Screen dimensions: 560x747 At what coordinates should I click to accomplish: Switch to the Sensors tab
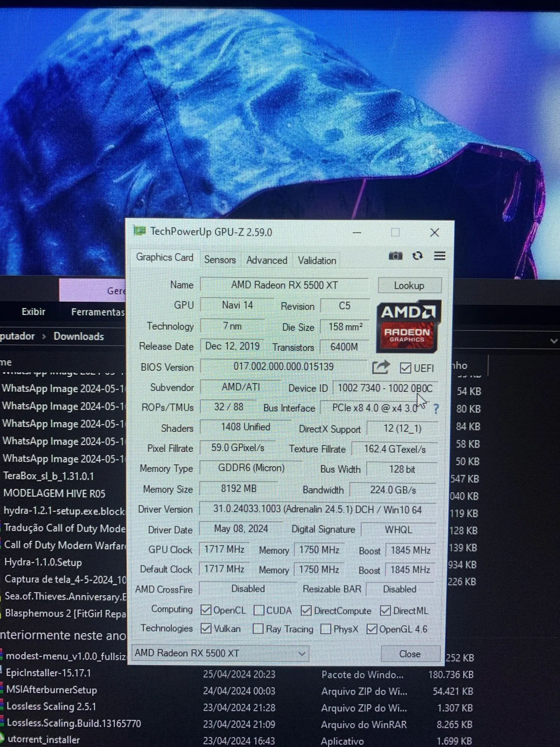tap(220, 260)
